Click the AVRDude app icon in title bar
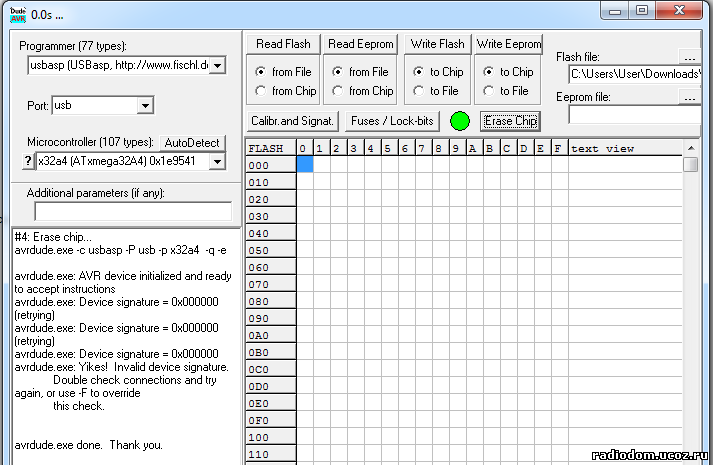Image resolution: width=713 pixels, height=465 pixels. [x=18, y=15]
